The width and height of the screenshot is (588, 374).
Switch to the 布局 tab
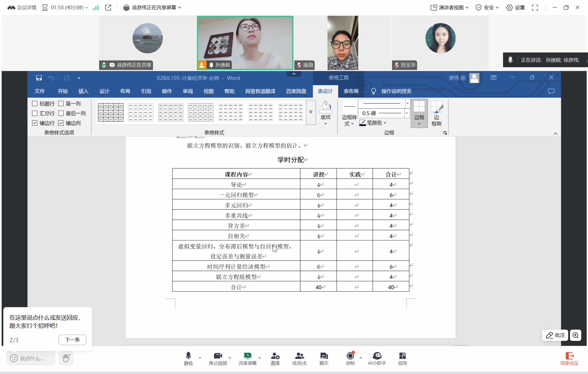click(125, 91)
